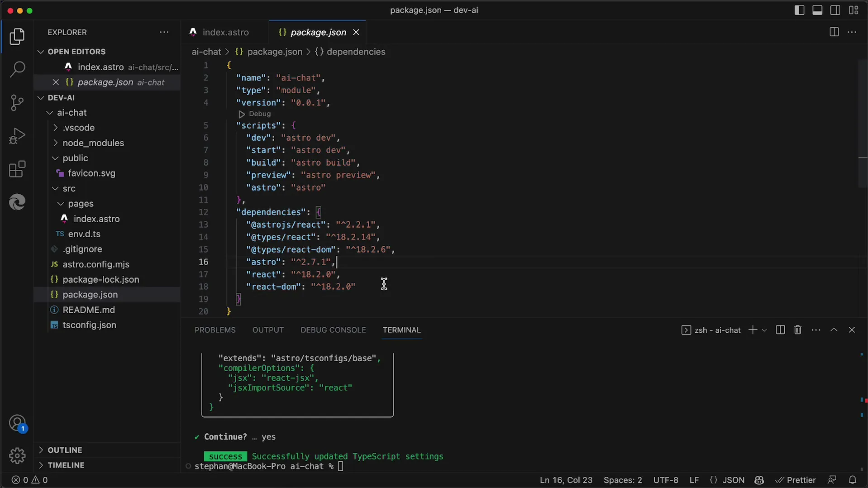Screen dimensions: 868x488
Task: Expand the Outline section
Action: (x=108, y=450)
